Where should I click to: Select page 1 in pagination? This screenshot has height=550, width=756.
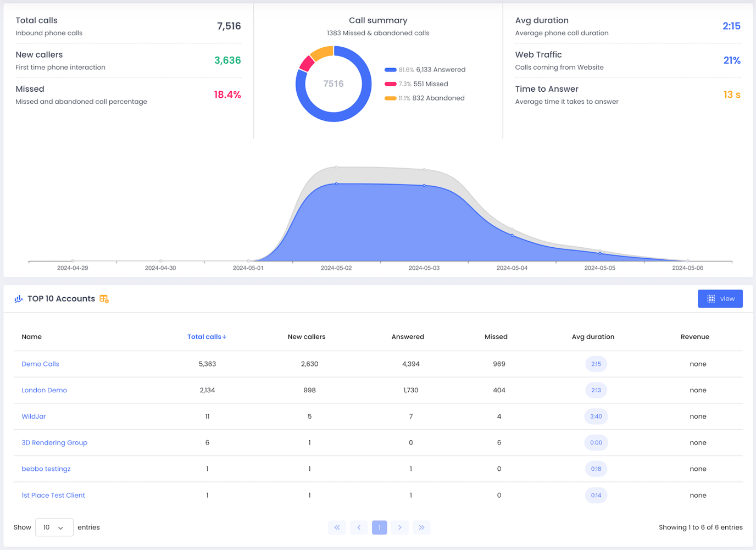coord(379,527)
